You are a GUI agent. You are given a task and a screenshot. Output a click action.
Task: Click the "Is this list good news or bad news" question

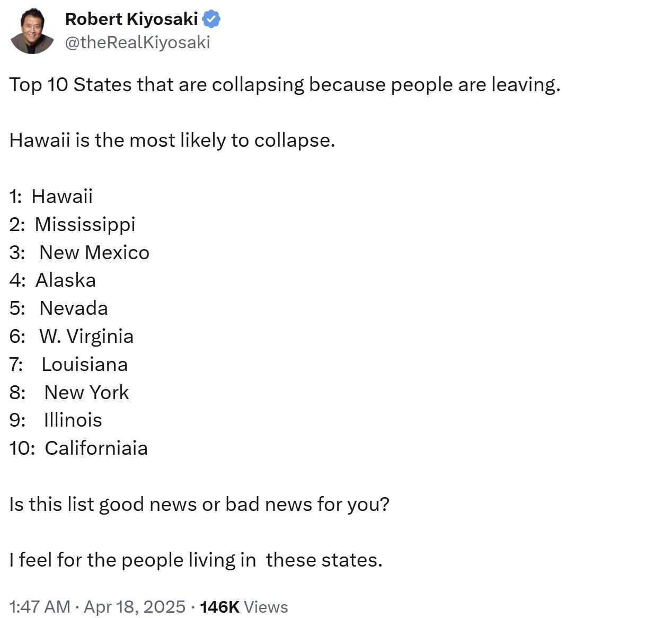(199, 504)
